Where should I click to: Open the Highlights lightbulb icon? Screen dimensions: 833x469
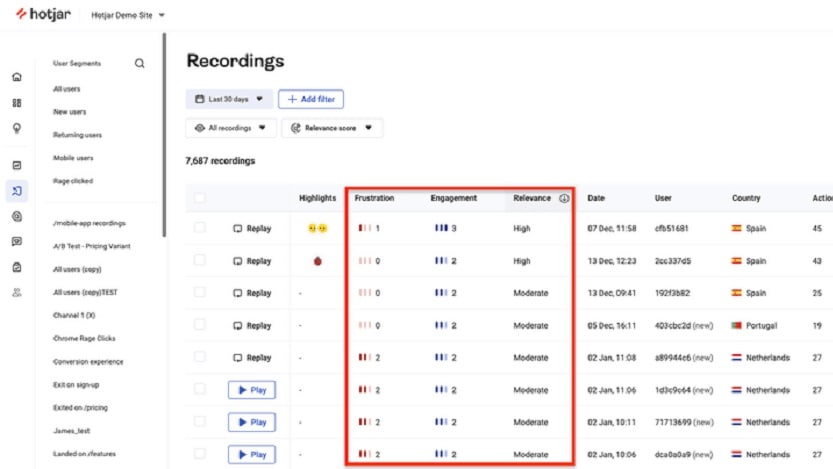[x=17, y=128]
